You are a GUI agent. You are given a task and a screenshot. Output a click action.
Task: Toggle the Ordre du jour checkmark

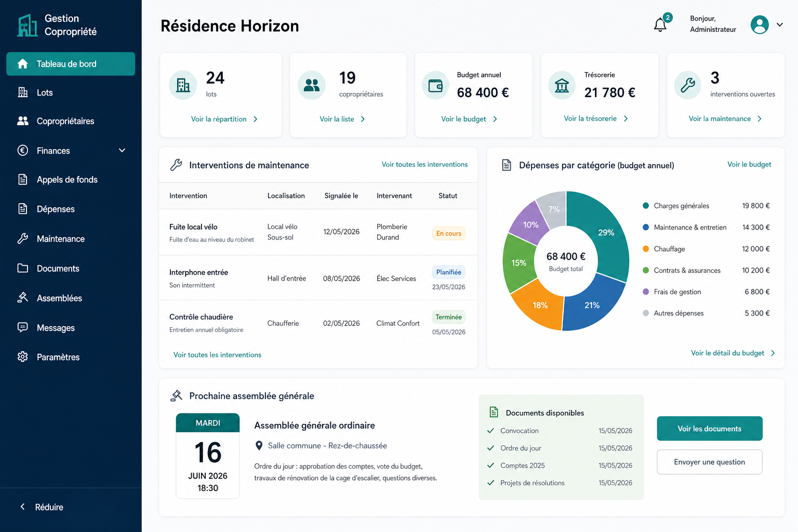[x=490, y=448]
